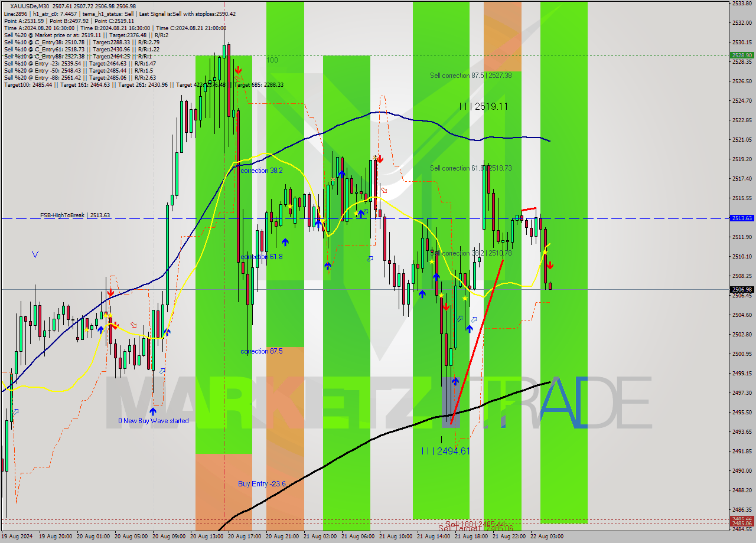The width and height of the screenshot is (756, 543).
Task: Click the FSB-HighToBreak | 2513.63 label
Action: tap(75, 215)
